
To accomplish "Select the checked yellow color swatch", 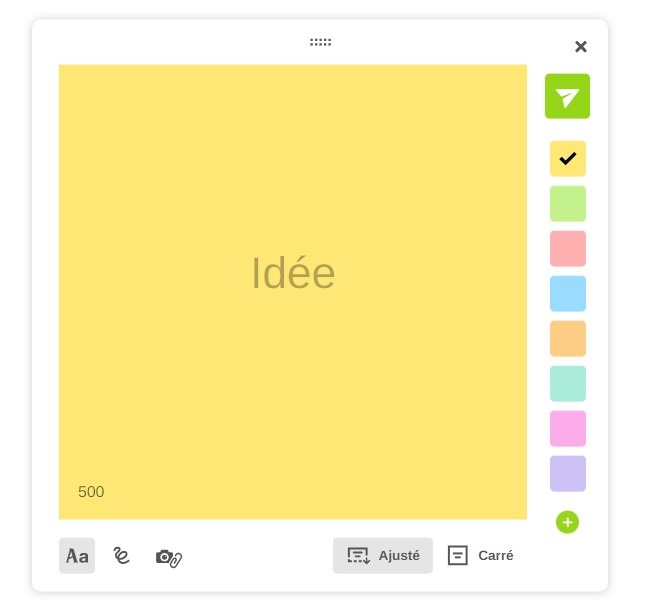I will (x=567, y=158).
